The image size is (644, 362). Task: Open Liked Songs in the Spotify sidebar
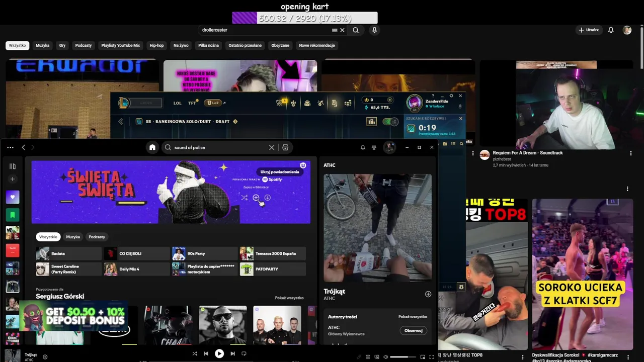(13, 197)
